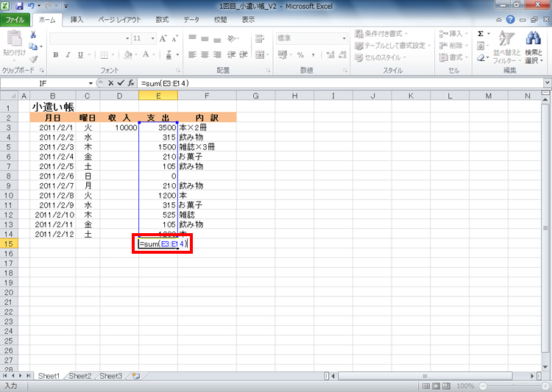Click the Clear eraser icon in editing group

point(481,57)
